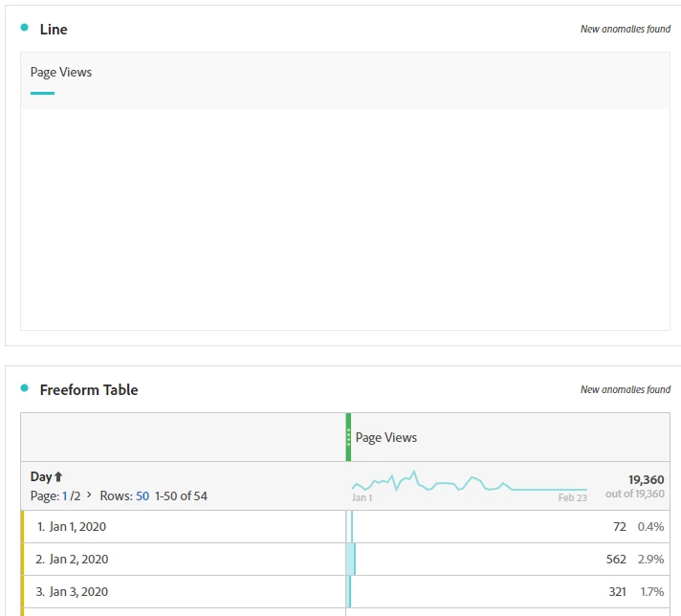Screen dimensions: 681x616
Task: Click the 1-50 of 54 row count
Action: [x=181, y=496]
